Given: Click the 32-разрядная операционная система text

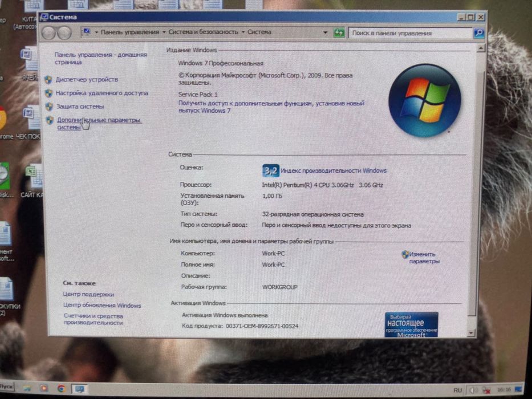Looking at the screenshot, I should point(313,214).
